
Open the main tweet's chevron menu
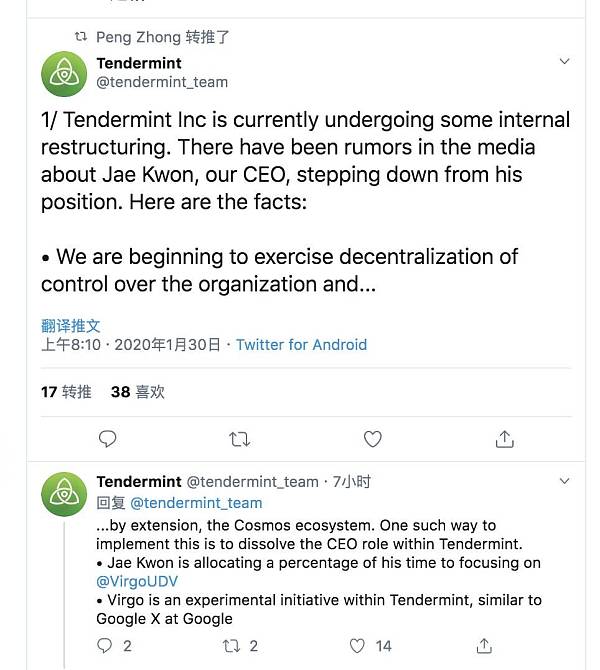564,62
